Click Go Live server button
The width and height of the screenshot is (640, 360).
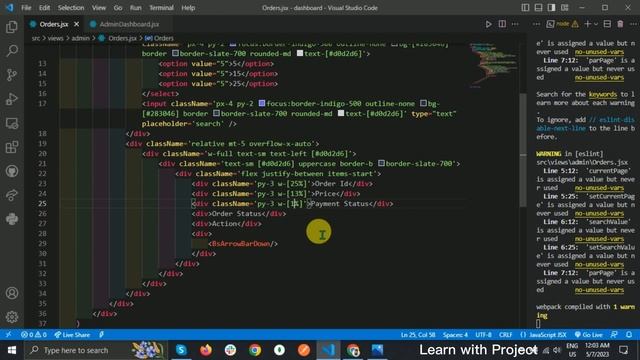point(588,335)
